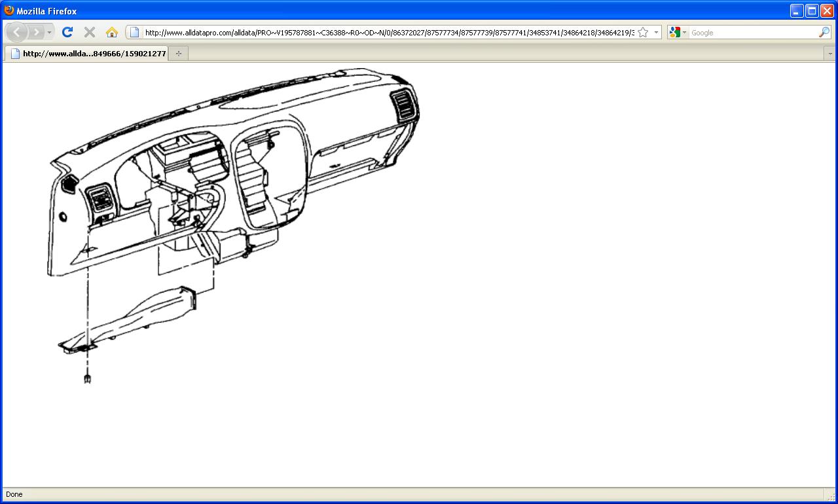
Task: Maximize the Mozilla Firefox window
Action: point(812,10)
